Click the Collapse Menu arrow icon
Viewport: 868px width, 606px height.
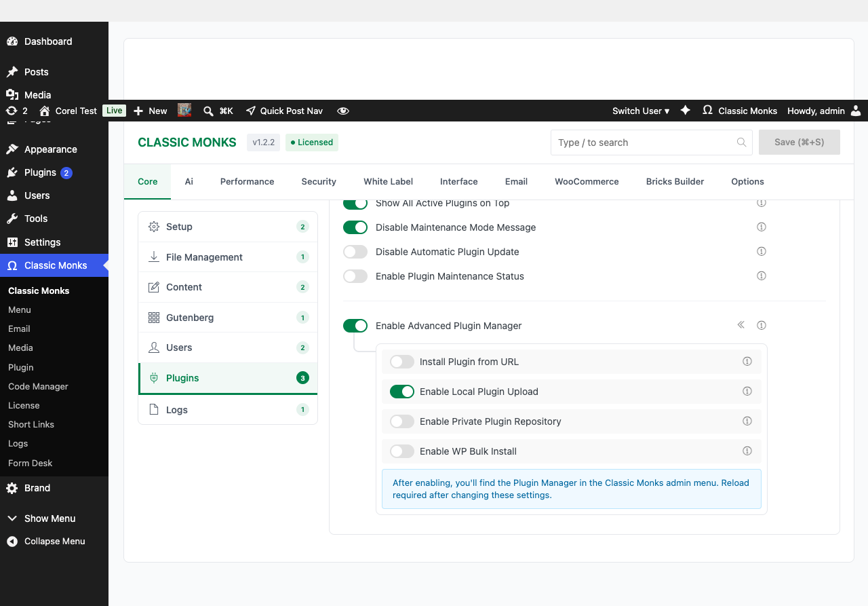[x=12, y=542]
